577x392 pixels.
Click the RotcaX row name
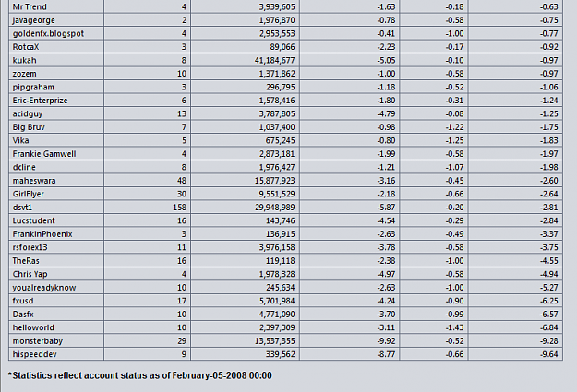26,47
